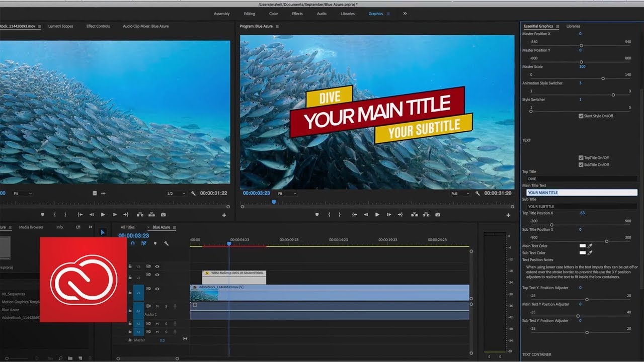Select the Snap magnet icon in the timeline
Screen dimensions: 644x362
[132, 243]
